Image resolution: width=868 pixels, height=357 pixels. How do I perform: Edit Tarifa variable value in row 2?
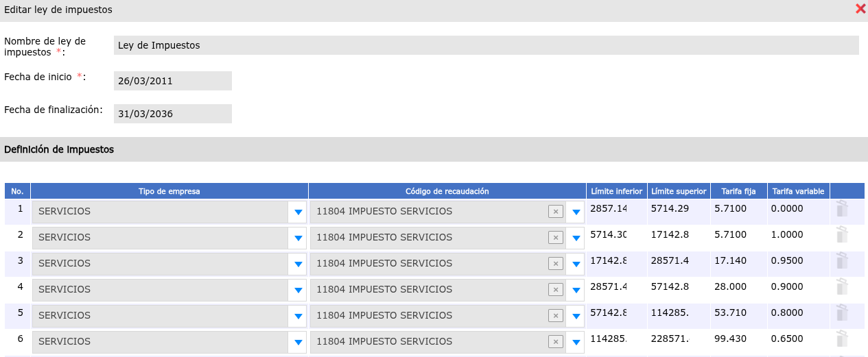pos(797,235)
